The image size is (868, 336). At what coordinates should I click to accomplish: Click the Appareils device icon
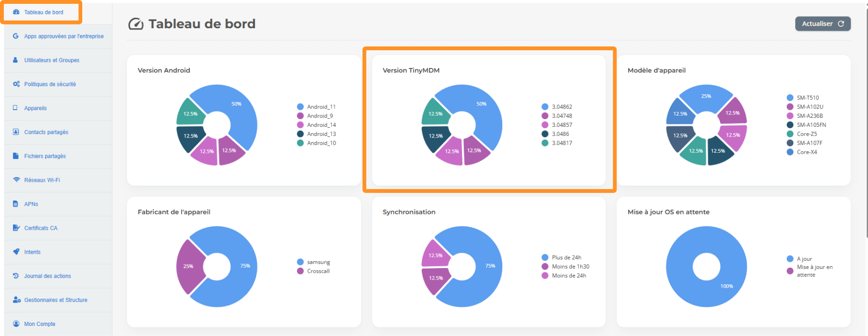tap(15, 108)
